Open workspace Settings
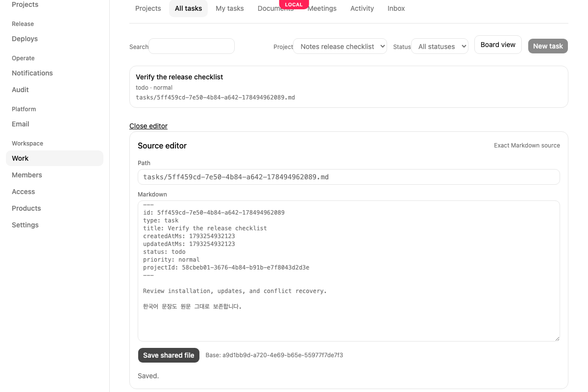 (x=25, y=225)
